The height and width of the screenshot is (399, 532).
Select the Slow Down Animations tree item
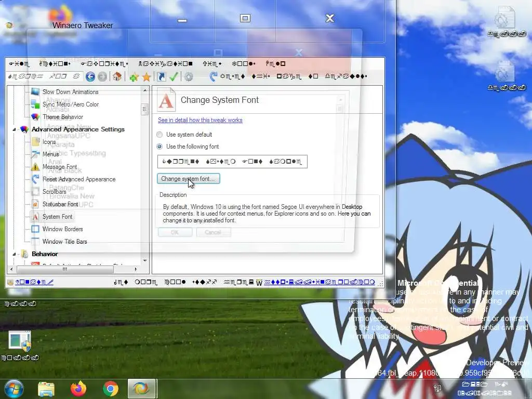point(70,92)
